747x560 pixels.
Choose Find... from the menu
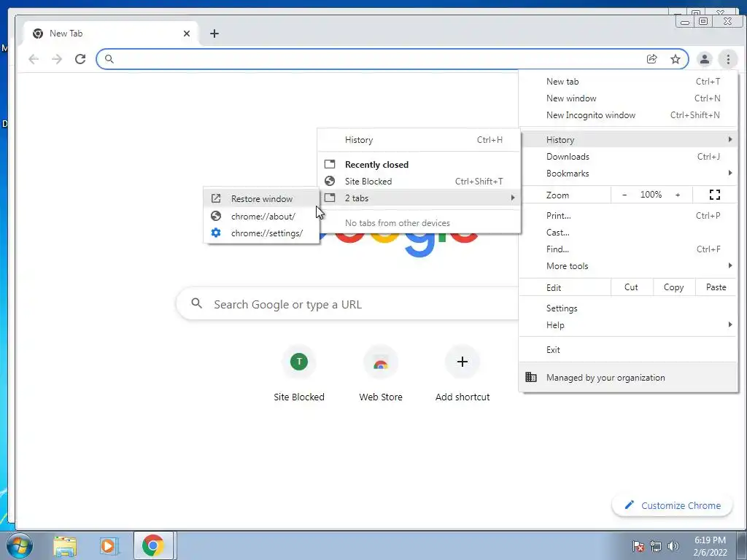[x=628, y=249]
